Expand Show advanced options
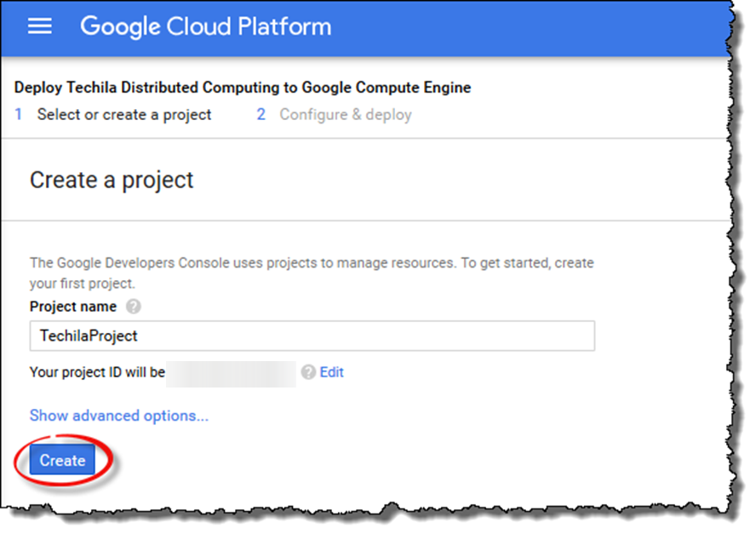This screenshot has height=534, width=756. pos(118,416)
